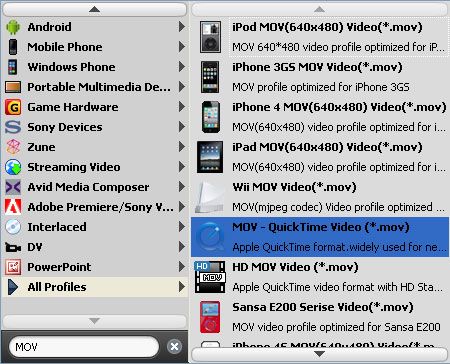Choose HD MOV Video profile
This screenshot has height=364, width=450.
point(320,277)
